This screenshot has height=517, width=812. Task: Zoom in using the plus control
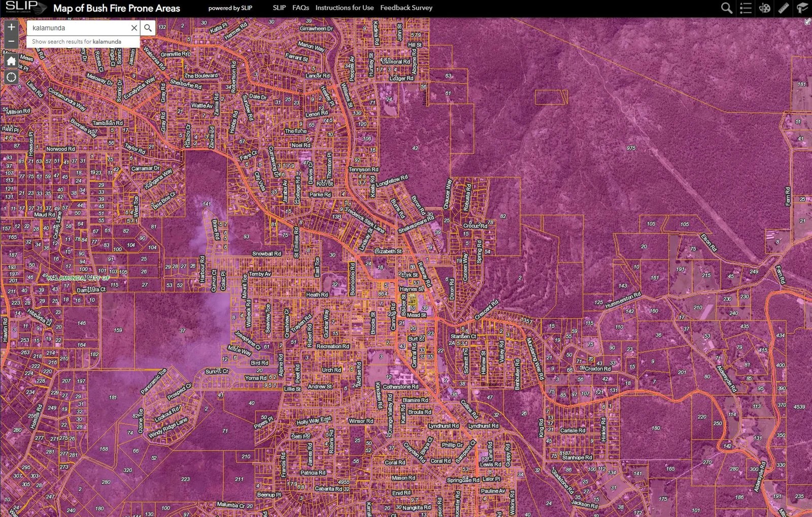[x=11, y=26]
